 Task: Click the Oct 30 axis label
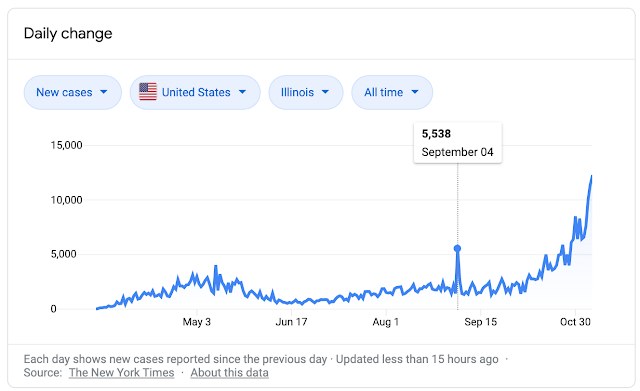(575, 322)
